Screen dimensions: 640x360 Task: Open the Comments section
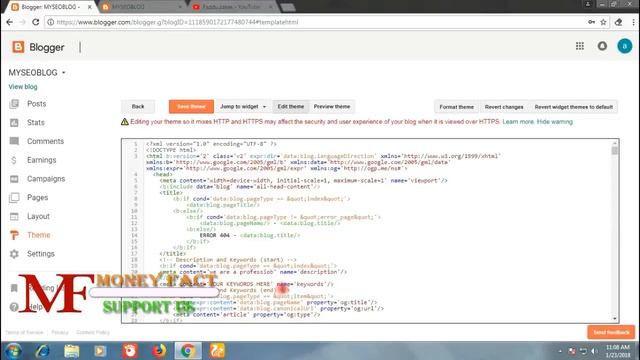click(45, 141)
